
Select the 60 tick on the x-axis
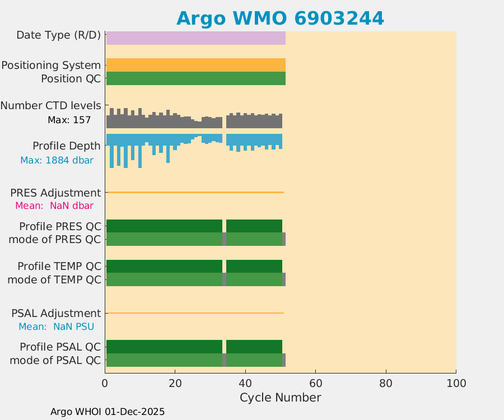315,384
